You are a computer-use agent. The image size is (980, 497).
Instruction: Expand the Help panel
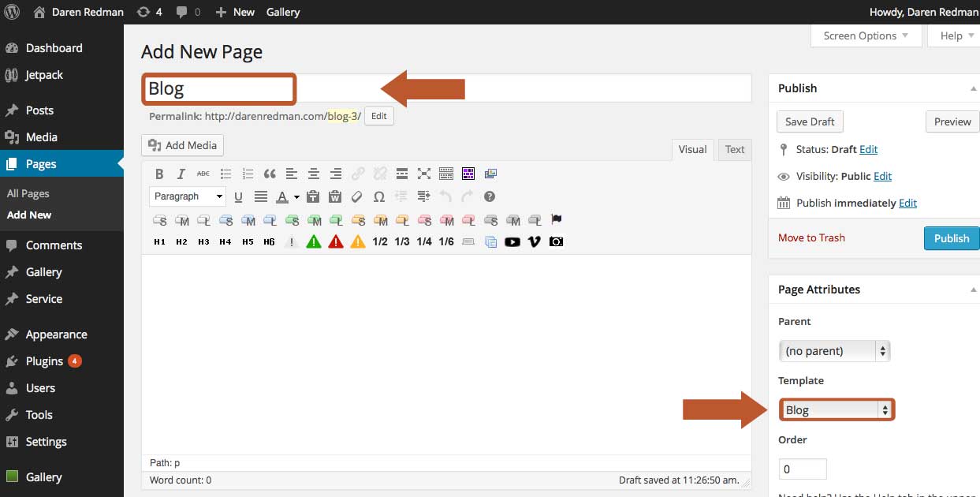click(953, 35)
